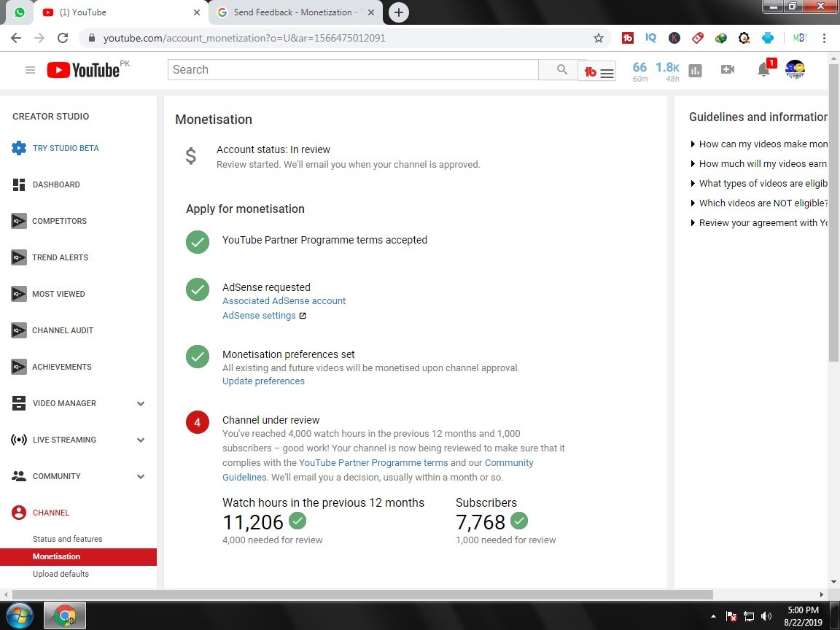Expand the Community chevron

coord(140,476)
